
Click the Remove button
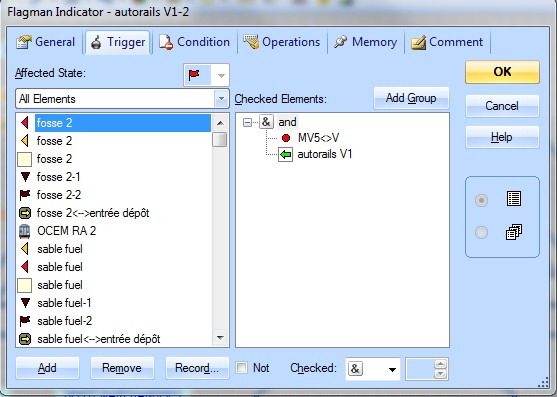point(122,368)
